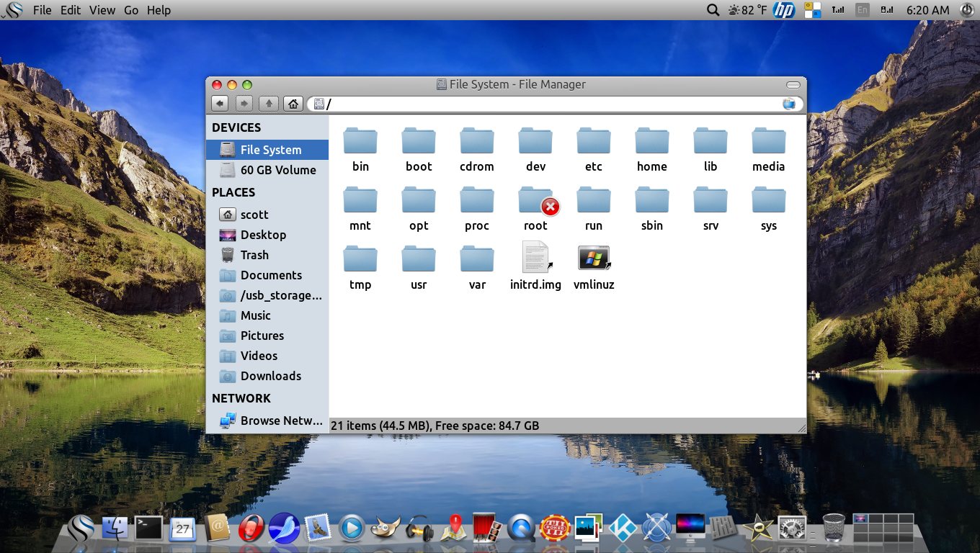980x553 pixels.
Task: Select Browse Network in the sidebar
Action: coord(280,421)
